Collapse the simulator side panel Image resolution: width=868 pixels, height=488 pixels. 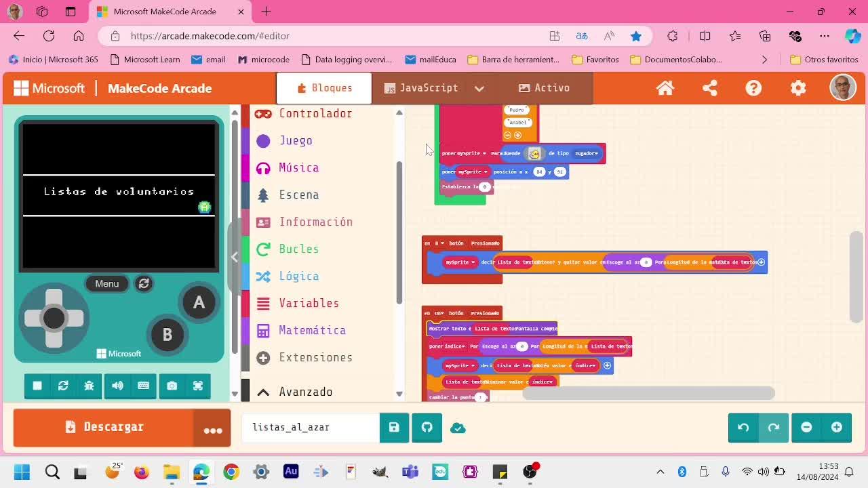(x=235, y=257)
